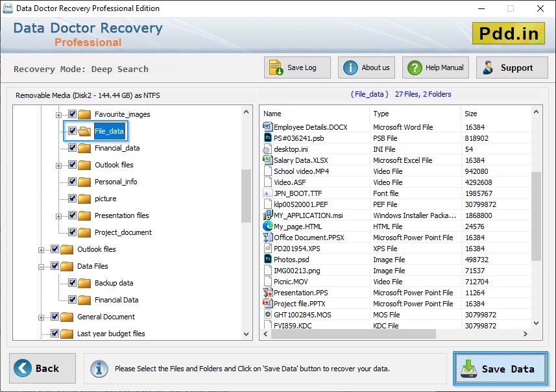Click the Edge icon next to My_page.HTML
Screen dimensions: 556x392
click(268, 226)
